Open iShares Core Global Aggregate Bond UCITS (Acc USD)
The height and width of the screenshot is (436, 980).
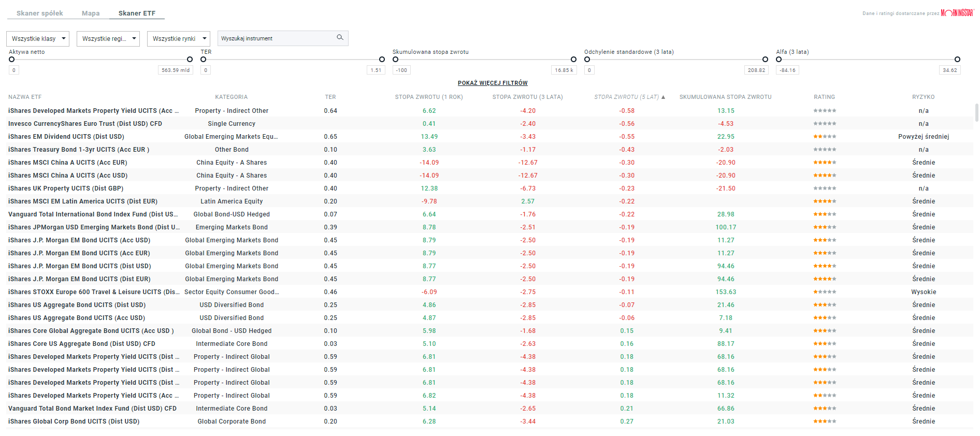coord(91,331)
